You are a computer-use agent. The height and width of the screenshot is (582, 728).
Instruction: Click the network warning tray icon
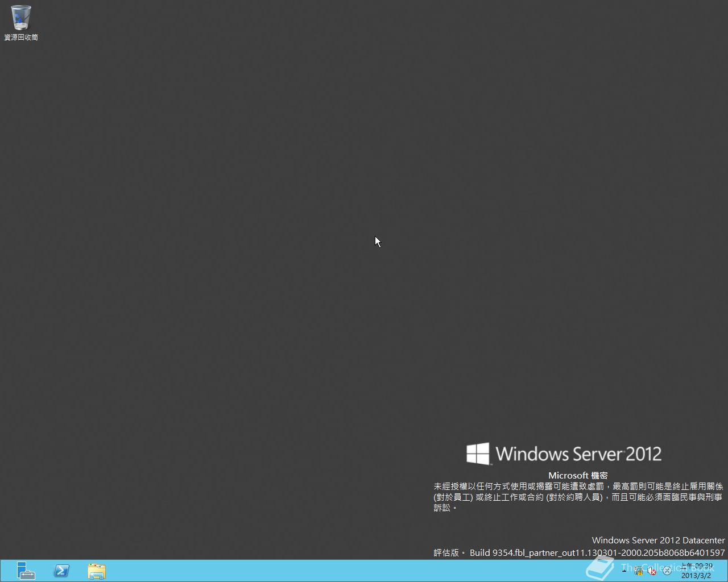click(638, 571)
